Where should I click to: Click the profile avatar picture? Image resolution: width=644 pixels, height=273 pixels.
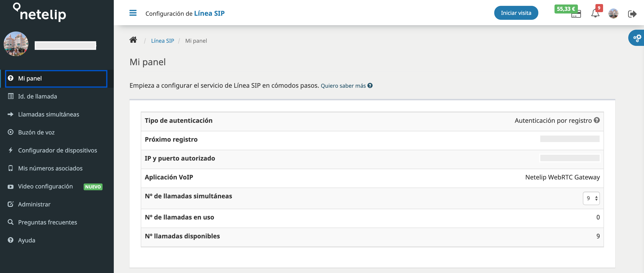coord(614,14)
